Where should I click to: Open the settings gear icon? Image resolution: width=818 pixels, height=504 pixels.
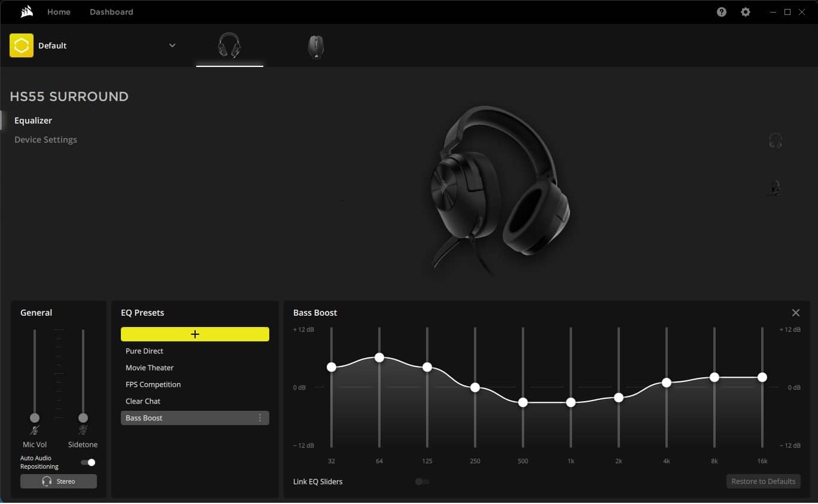(x=746, y=12)
